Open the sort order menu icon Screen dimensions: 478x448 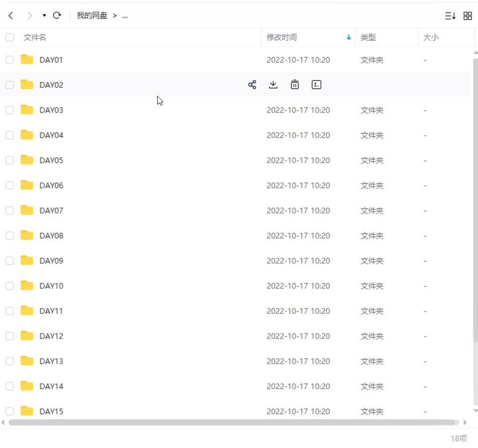pos(450,16)
